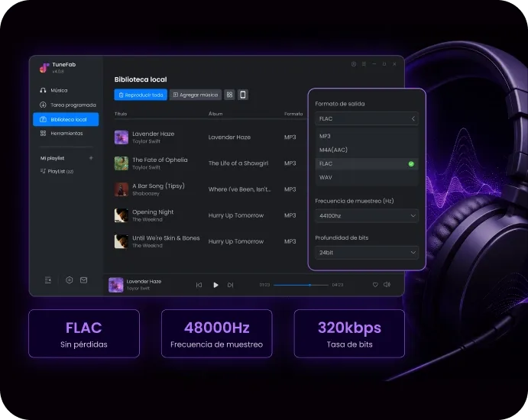Favorite track with heart icon
This screenshot has height=420, width=528.
(x=375, y=285)
